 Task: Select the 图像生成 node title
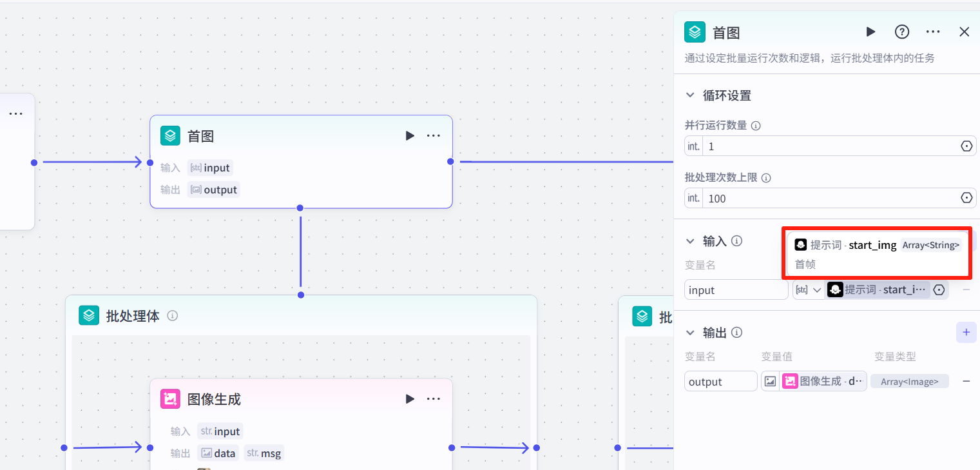(x=214, y=399)
